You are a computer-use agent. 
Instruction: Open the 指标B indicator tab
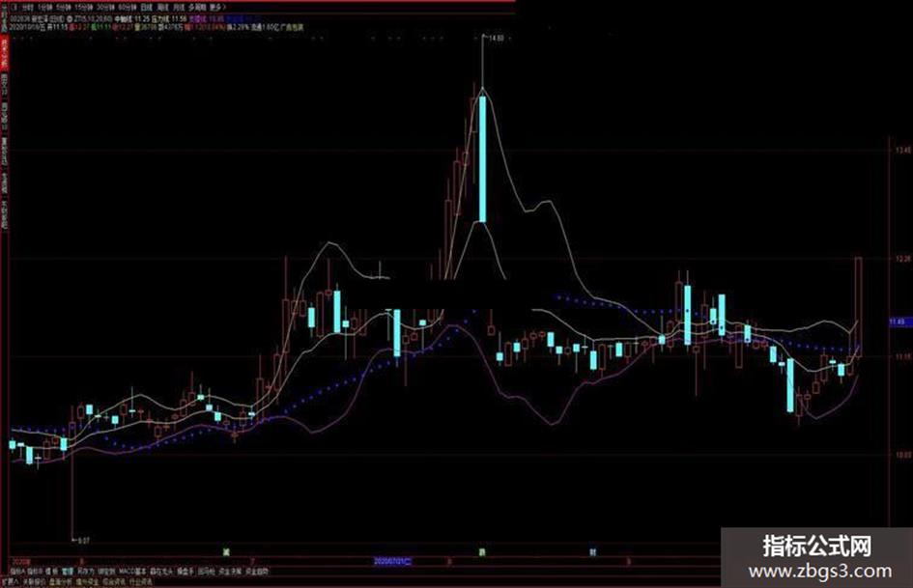(x=35, y=572)
